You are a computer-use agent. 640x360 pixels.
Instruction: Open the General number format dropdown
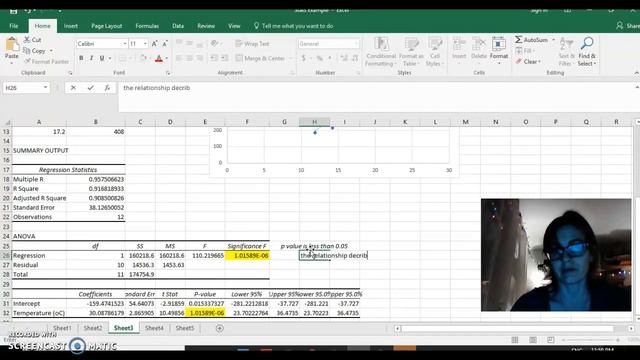click(356, 44)
